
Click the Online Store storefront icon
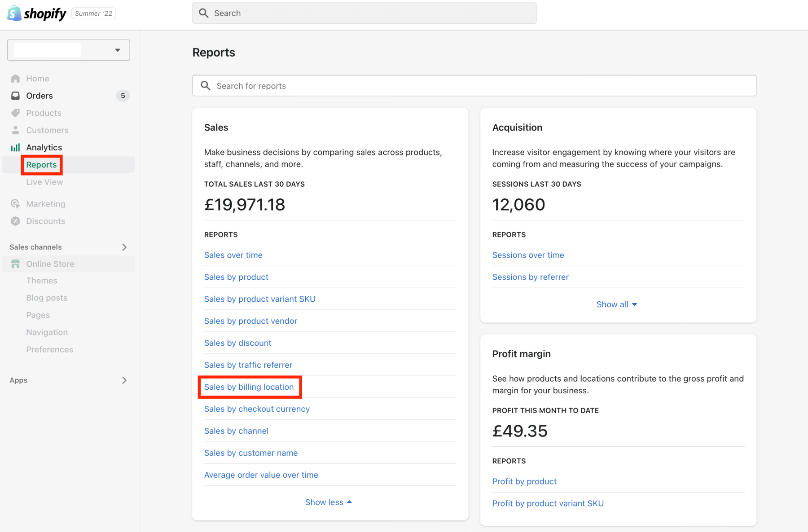[x=16, y=264]
